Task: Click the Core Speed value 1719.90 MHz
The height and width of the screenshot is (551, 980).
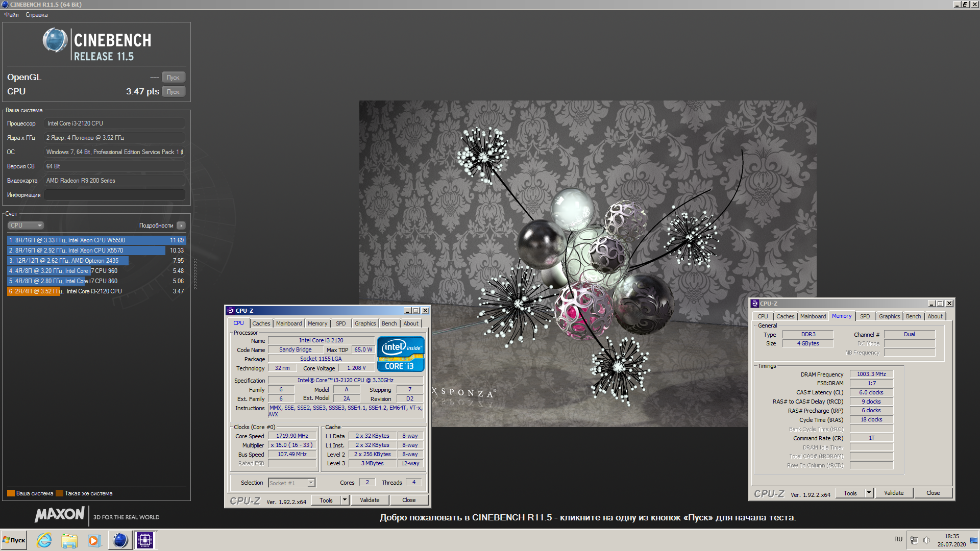Action: point(292,436)
